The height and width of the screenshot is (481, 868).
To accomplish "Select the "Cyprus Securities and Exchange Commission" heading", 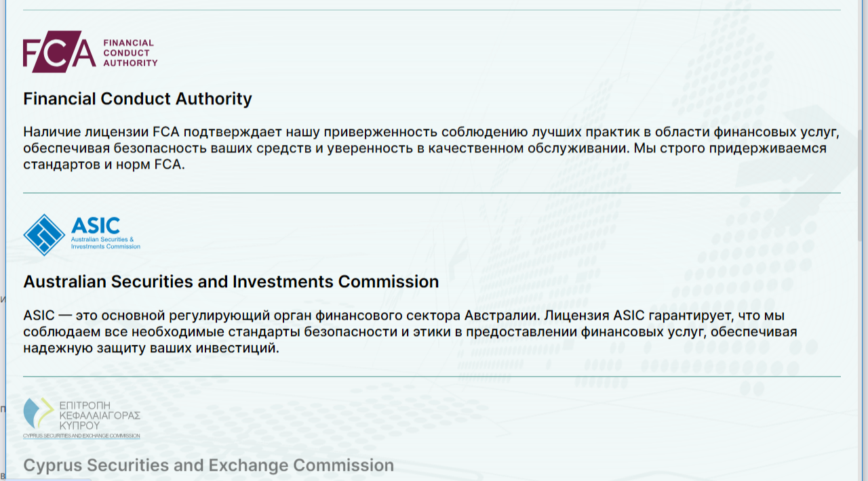I will coord(208,465).
